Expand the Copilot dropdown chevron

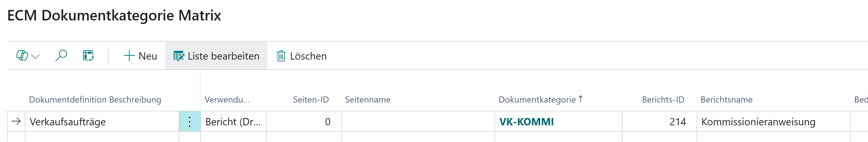tap(35, 56)
